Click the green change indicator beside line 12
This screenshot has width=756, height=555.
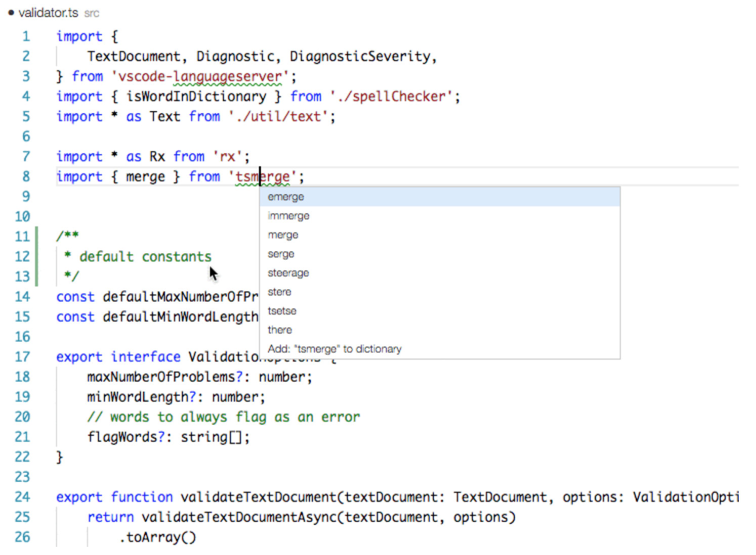[x=36, y=256]
